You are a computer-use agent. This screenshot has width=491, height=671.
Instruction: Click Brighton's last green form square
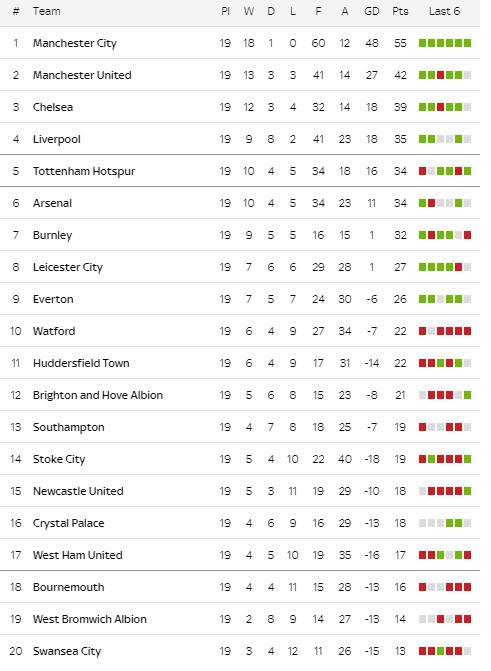coord(467,395)
